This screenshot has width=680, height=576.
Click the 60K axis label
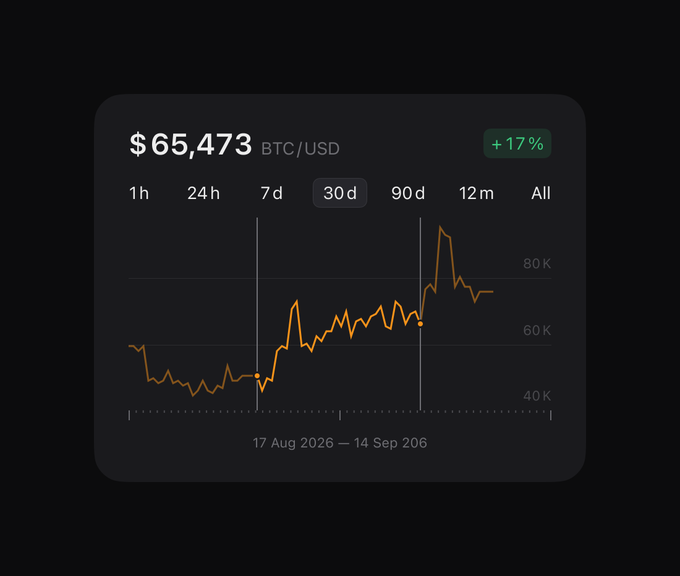pyautogui.click(x=537, y=330)
